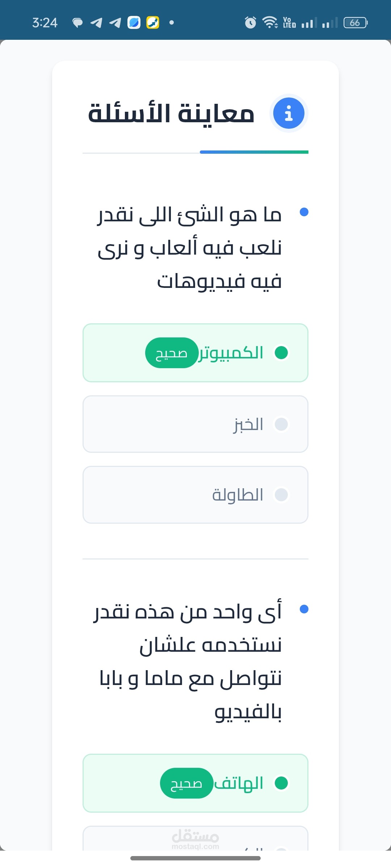Tap the معاينة الأسئلة heading
This screenshot has width=391, height=868.
(171, 114)
